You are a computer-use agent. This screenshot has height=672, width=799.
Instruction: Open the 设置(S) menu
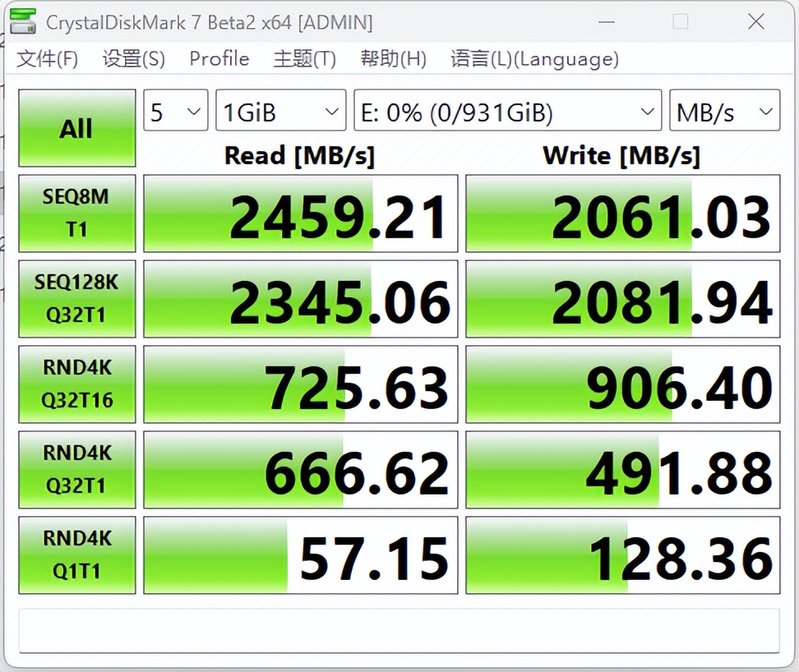[x=133, y=58]
